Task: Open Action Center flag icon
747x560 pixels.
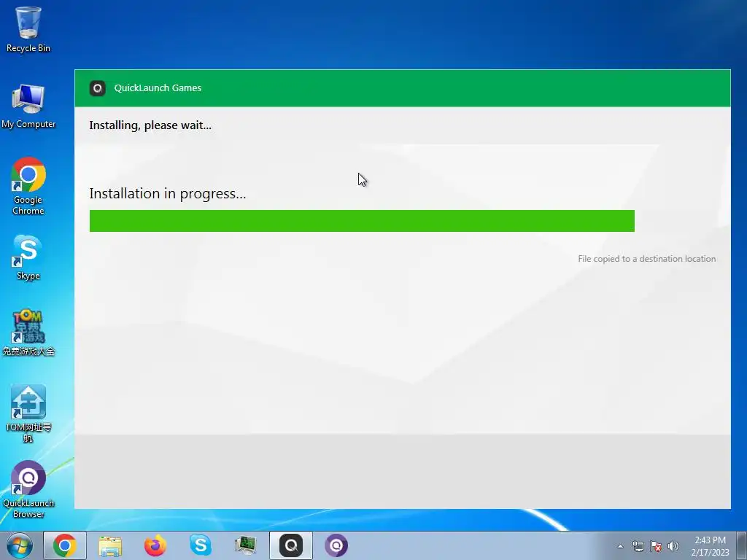Action: pos(656,546)
